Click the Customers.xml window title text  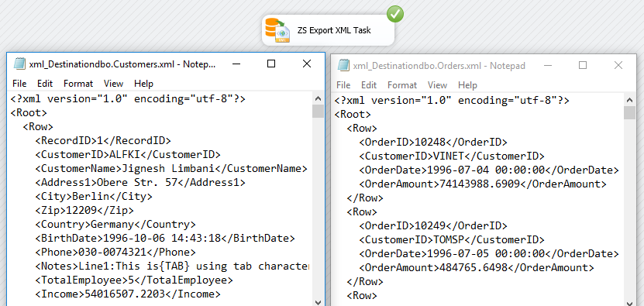pyautogui.click(x=122, y=64)
